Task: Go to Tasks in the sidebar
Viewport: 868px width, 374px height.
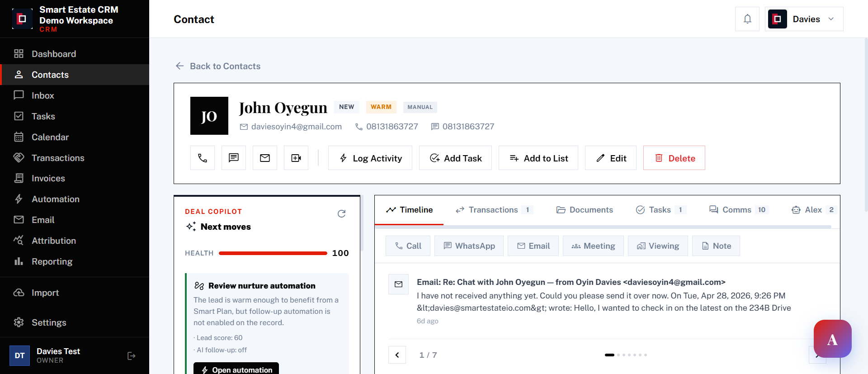Action: (x=75, y=116)
